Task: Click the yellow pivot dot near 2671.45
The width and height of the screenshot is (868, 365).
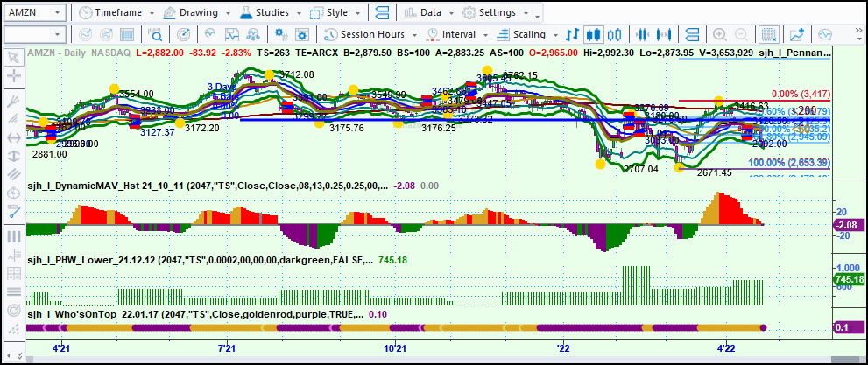Action: point(679,167)
